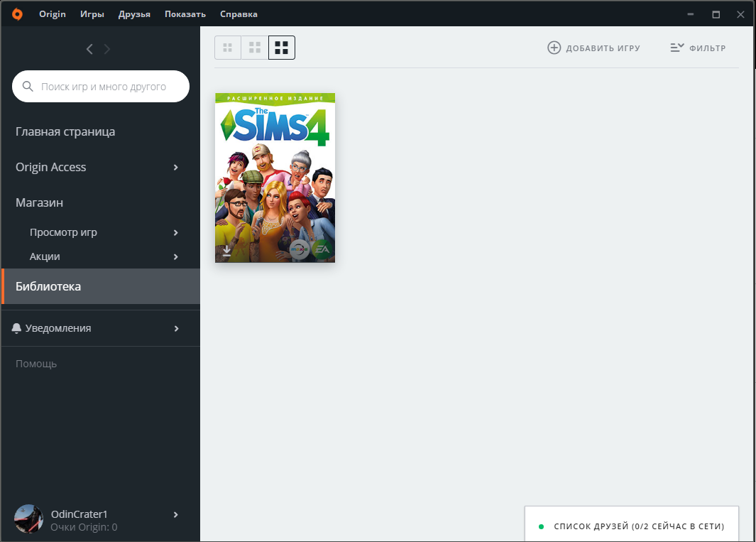
Task: Open the Магазин section
Action: pyautogui.click(x=40, y=202)
